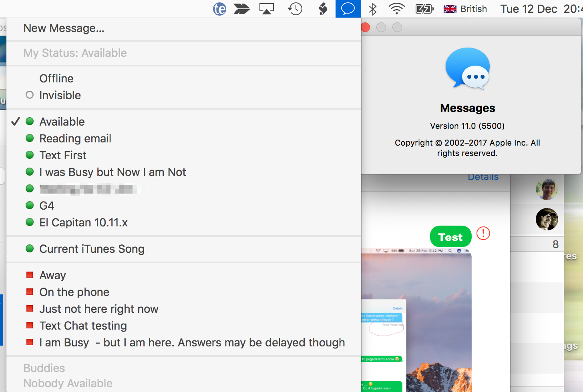The height and width of the screenshot is (392, 583).
Task: Uncheck the Available status entry
Action: coord(62,121)
